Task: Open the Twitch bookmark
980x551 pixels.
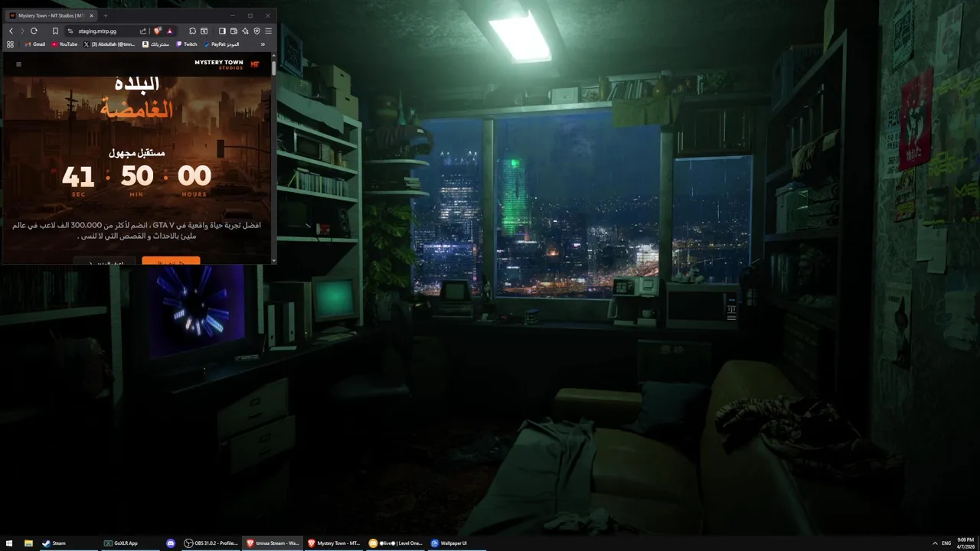Action: [x=187, y=44]
